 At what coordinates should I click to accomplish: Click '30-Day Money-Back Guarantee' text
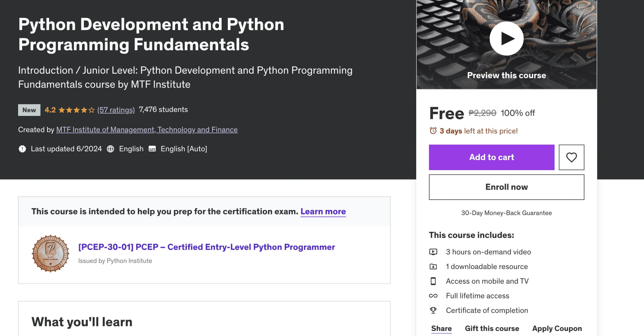click(506, 213)
